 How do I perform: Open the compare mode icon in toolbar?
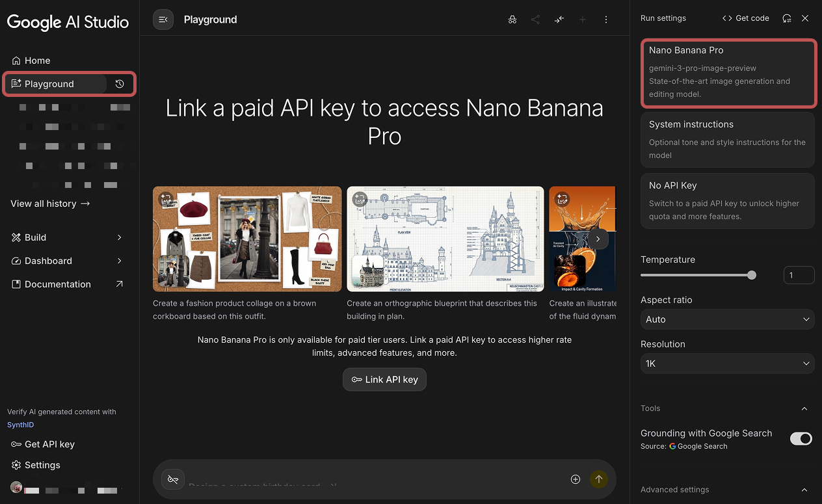(x=559, y=20)
